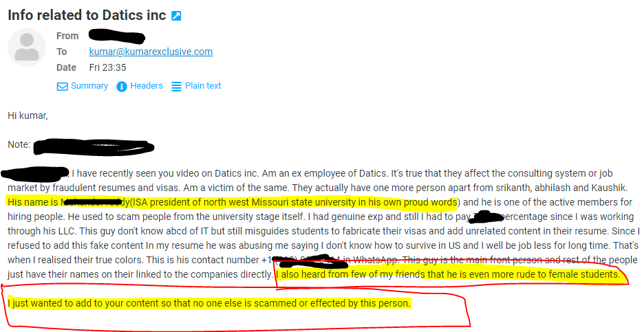The width and height of the screenshot is (644, 332).
Task: Open message in new window icon
Action: pyautogui.click(x=176, y=16)
